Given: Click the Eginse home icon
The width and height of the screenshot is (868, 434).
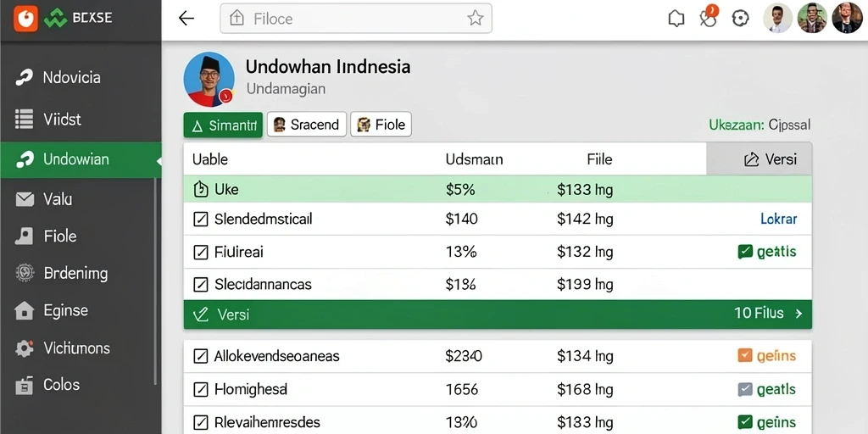Looking at the screenshot, I should [x=25, y=310].
